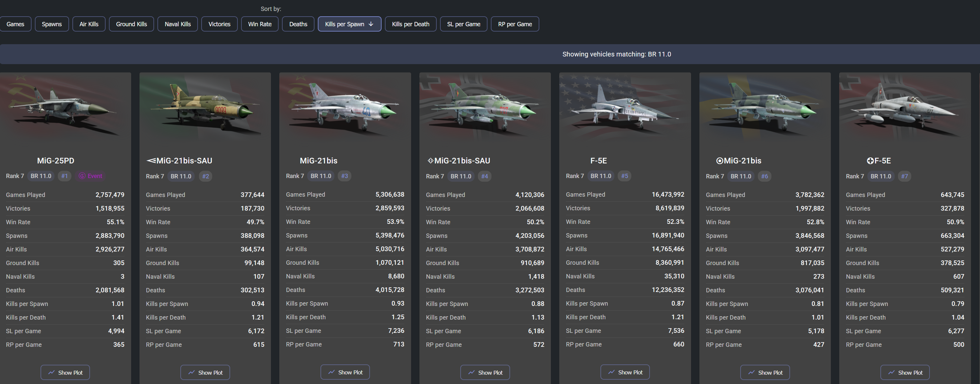Click the #1 rank badge
Screen dimensions: 980x384
(64, 176)
